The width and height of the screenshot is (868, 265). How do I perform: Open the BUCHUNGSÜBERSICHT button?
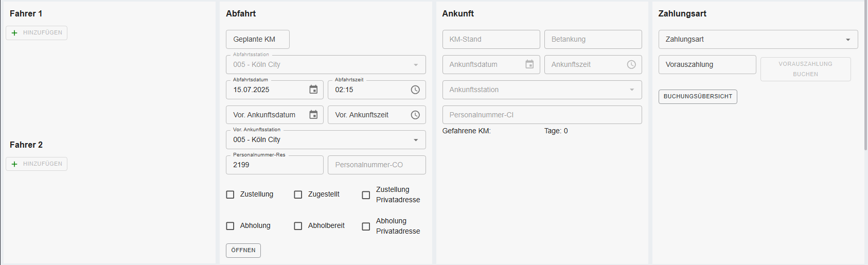pos(697,97)
